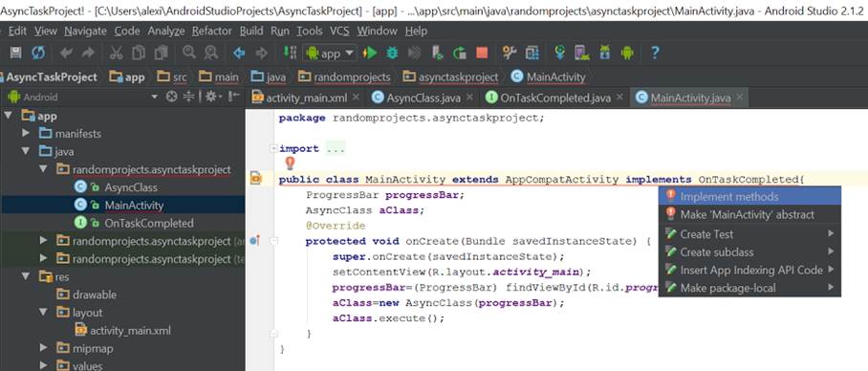Open the Code menu

click(127, 31)
